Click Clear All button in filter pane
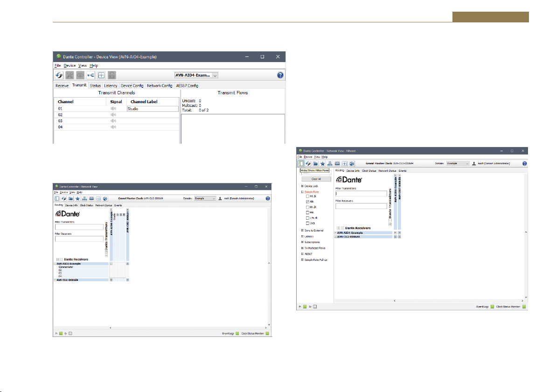Viewport: 556px width, 392px height. point(316,179)
